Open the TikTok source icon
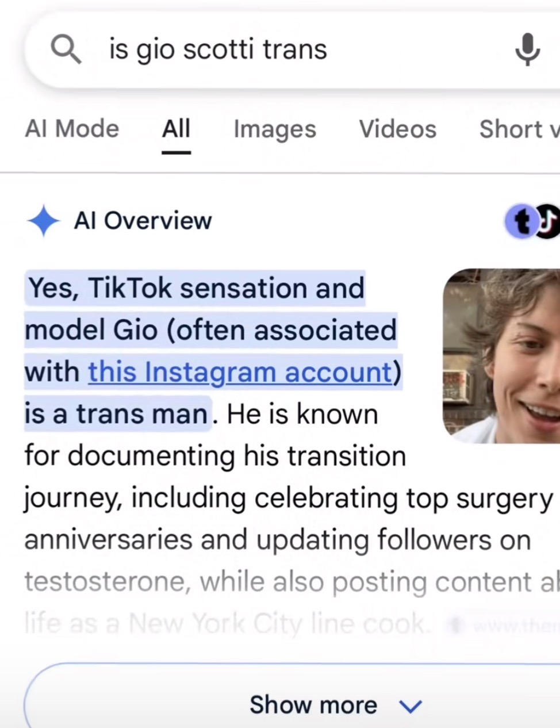Image resolution: width=560 pixels, height=728 pixels. [x=549, y=221]
